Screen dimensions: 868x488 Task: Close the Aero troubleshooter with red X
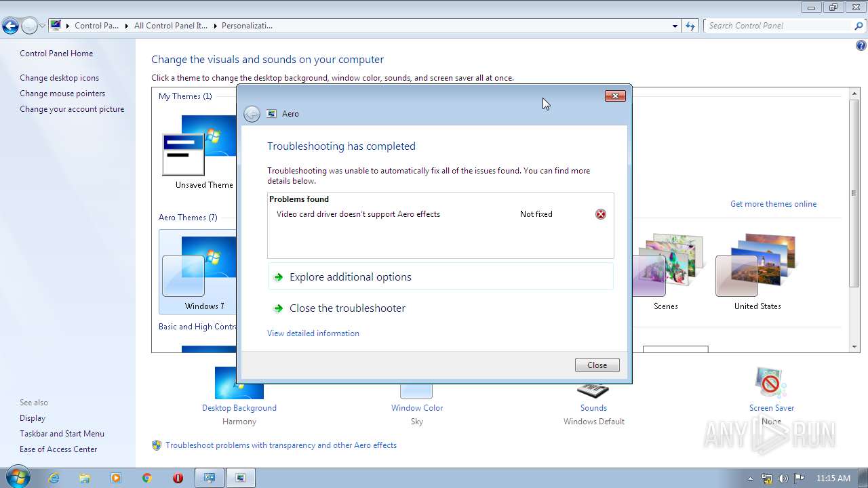click(615, 96)
